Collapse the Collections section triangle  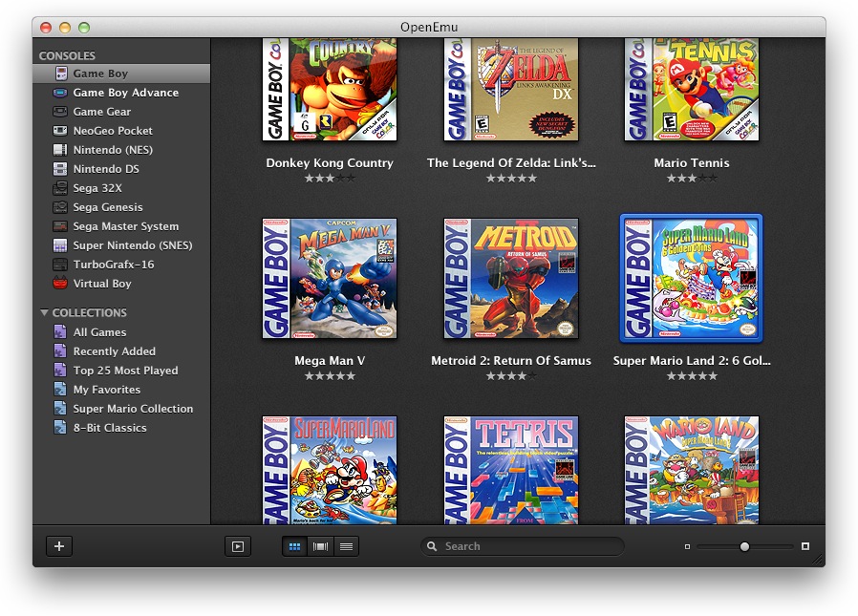pos(44,312)
